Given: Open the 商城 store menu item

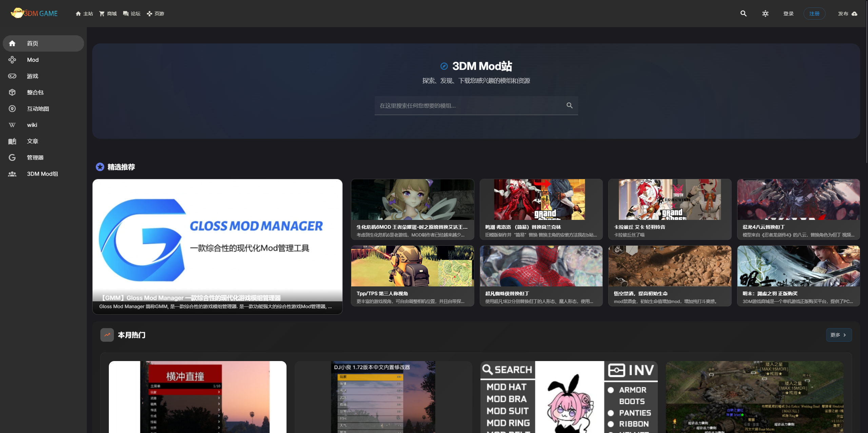Looking at the screenshot, I should point(108,14).
